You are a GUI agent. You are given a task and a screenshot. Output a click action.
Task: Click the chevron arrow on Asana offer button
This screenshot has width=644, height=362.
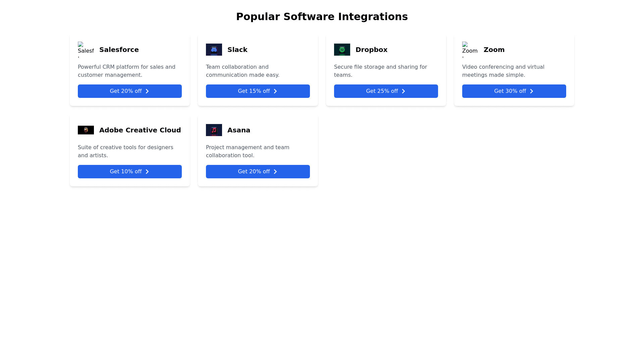coord(275,171)
